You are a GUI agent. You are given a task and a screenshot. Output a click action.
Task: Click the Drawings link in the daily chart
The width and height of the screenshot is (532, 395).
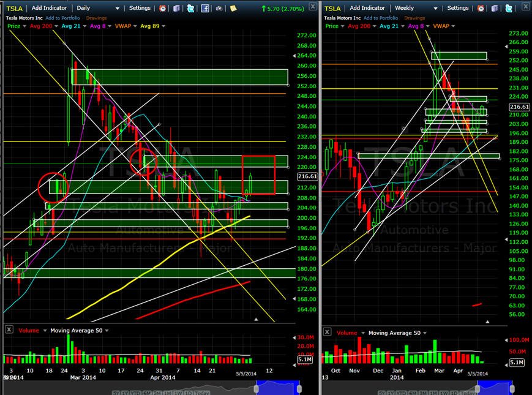96,18
